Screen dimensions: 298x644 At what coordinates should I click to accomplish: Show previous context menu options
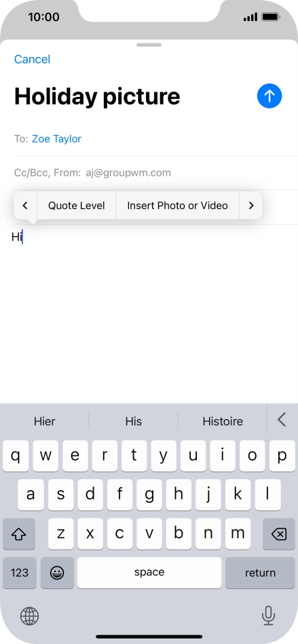coord(25,206)
